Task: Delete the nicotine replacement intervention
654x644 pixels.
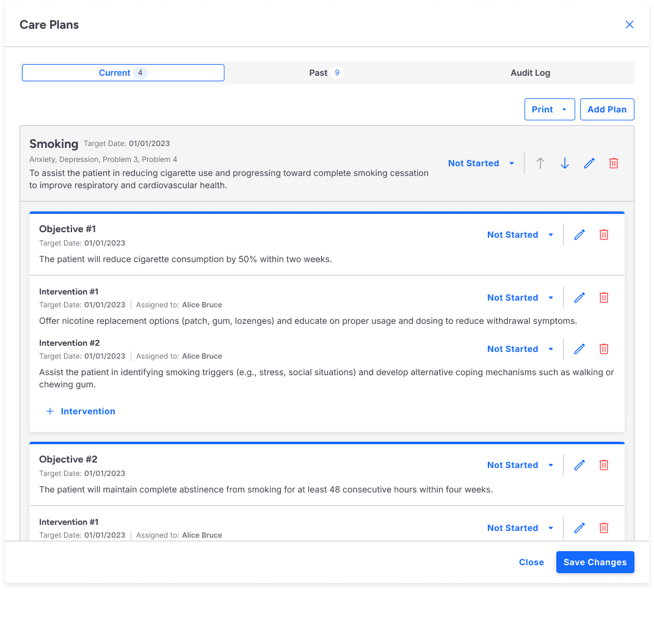Action: coord(604,298)
